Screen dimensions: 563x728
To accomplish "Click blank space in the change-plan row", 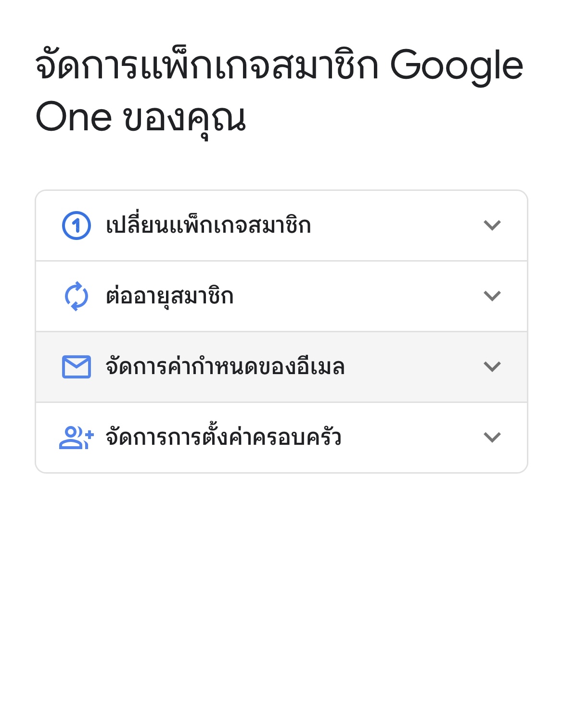I will pyautogui.click(x=395, y=226).
